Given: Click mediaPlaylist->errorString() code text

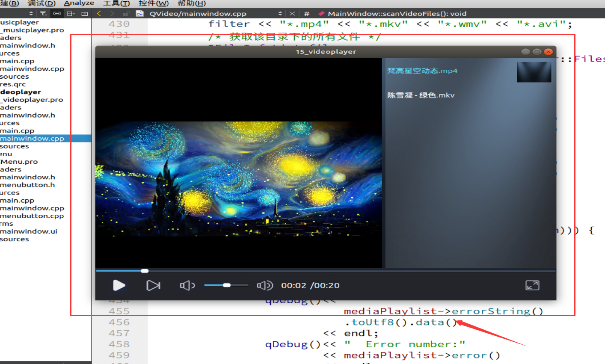Looking at the screenshot, I should pyautogui.click(x=444, y=311).
